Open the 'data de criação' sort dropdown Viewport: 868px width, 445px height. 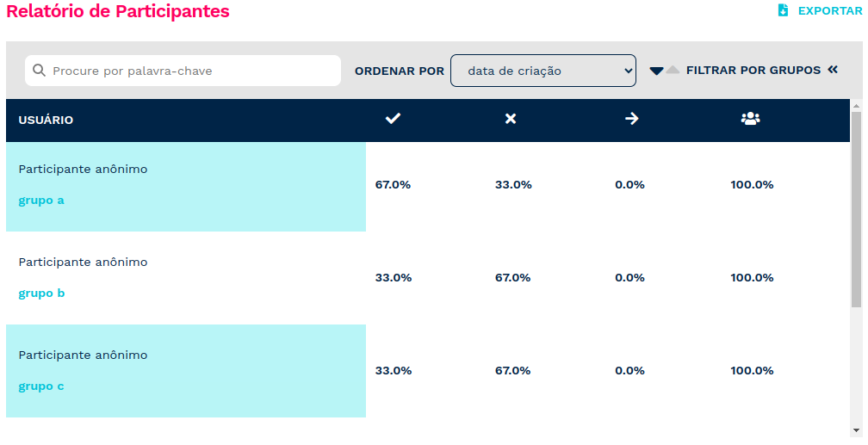click(543, 71)
